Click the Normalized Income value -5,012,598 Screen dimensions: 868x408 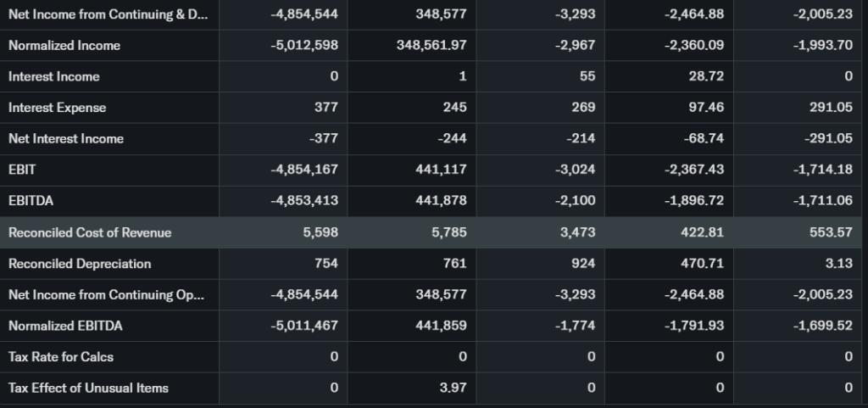point(303,46)
